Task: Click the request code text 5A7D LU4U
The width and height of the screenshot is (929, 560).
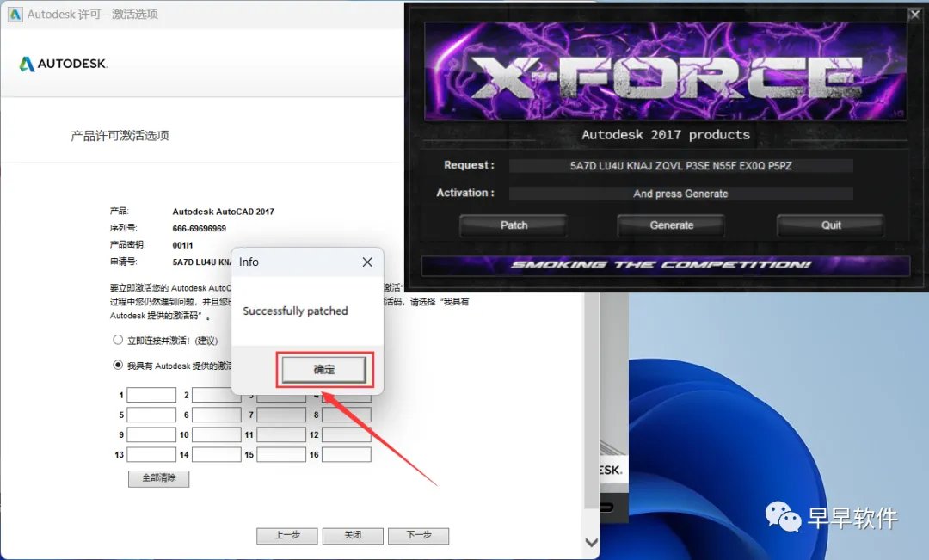Action: pos(202,262)
